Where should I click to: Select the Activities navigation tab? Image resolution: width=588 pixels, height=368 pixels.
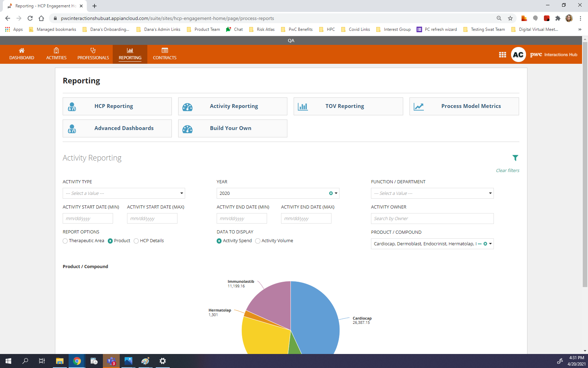coord(56,54)
